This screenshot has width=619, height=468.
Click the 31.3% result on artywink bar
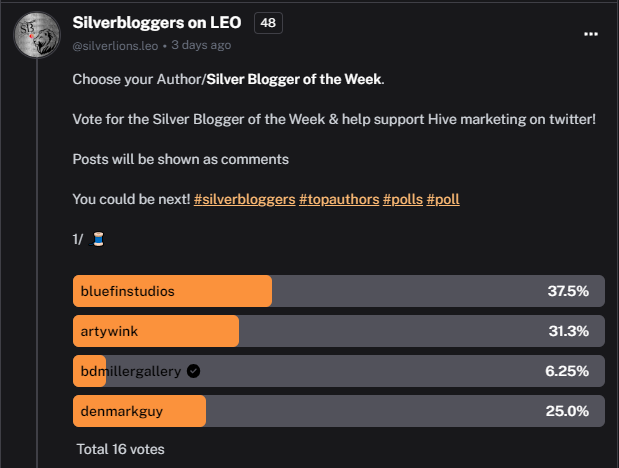click(x=568, y=331)
